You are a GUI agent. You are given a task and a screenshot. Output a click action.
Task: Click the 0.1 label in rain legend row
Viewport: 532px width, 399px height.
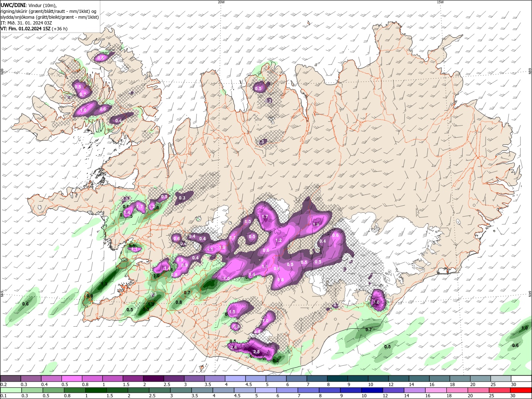coord(4,396)
